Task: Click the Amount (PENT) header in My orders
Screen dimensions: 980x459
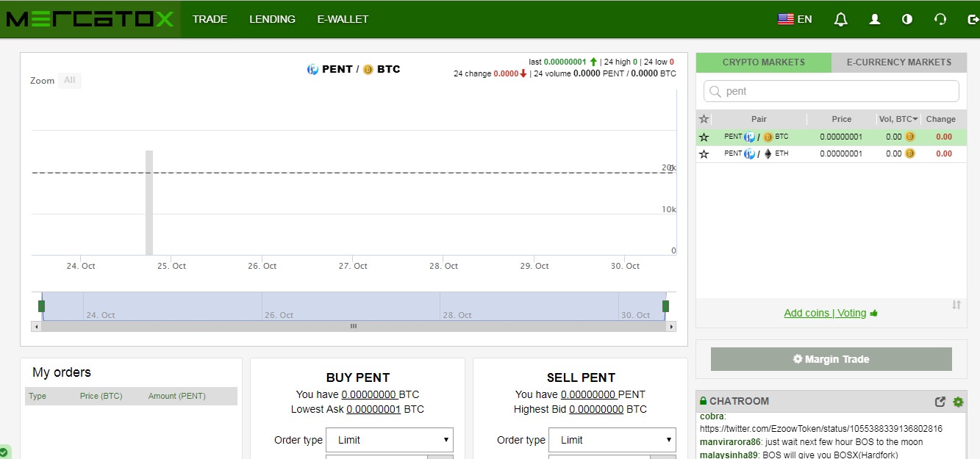Action: click(x=177, y=396)
